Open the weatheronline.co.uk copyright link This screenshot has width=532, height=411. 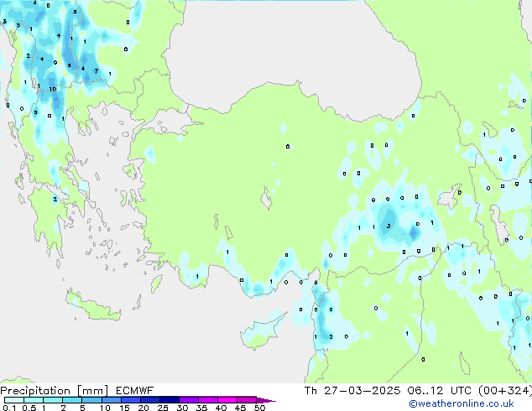click(462, 403)
